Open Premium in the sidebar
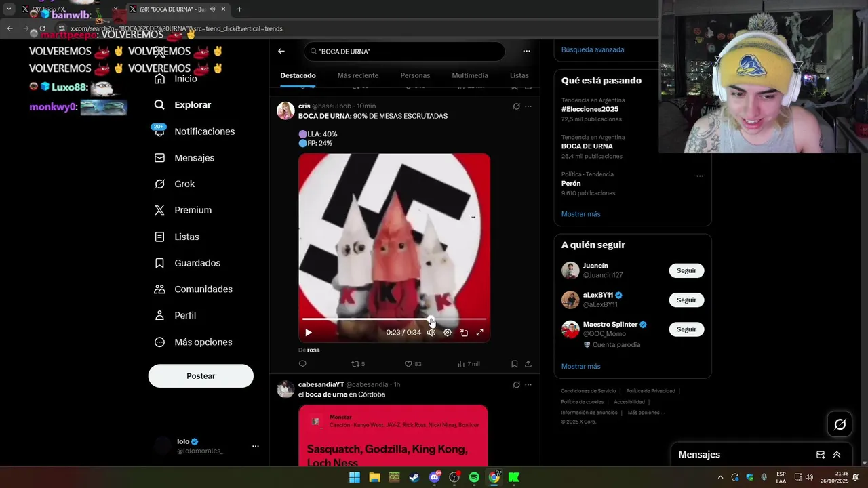The height and width of the screenshot is (488, 868). [183, 210]
